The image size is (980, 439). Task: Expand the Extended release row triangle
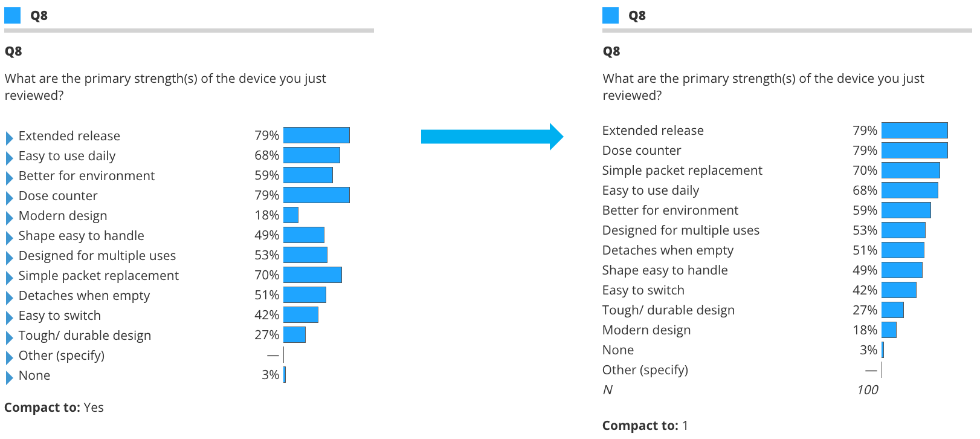click(x=9, y=138)
